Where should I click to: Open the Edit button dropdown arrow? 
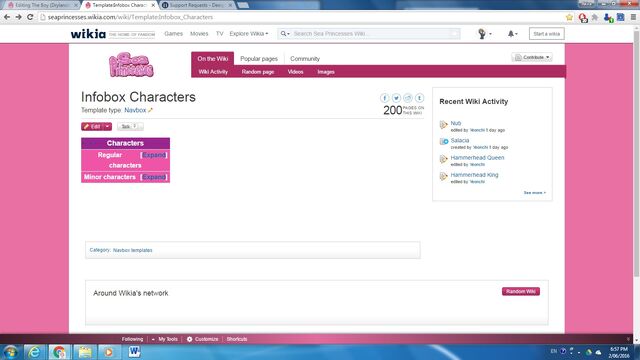(x=107, y=127)
